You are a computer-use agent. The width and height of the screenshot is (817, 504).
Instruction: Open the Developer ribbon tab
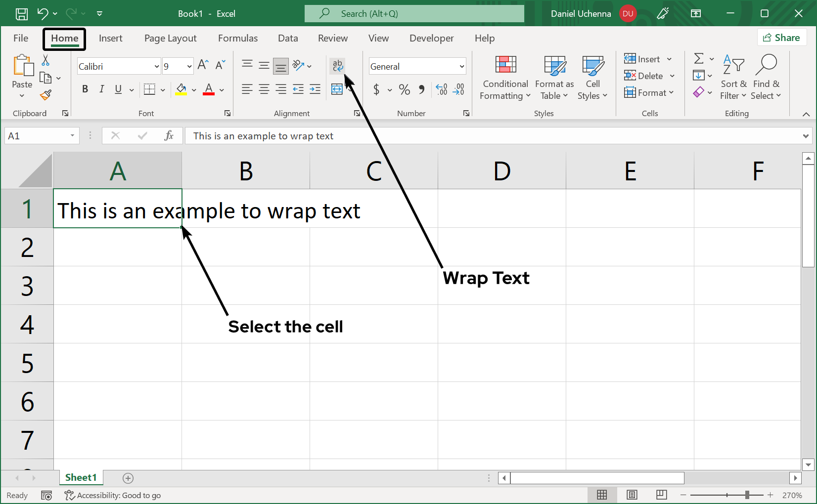(x=431, y=38)
